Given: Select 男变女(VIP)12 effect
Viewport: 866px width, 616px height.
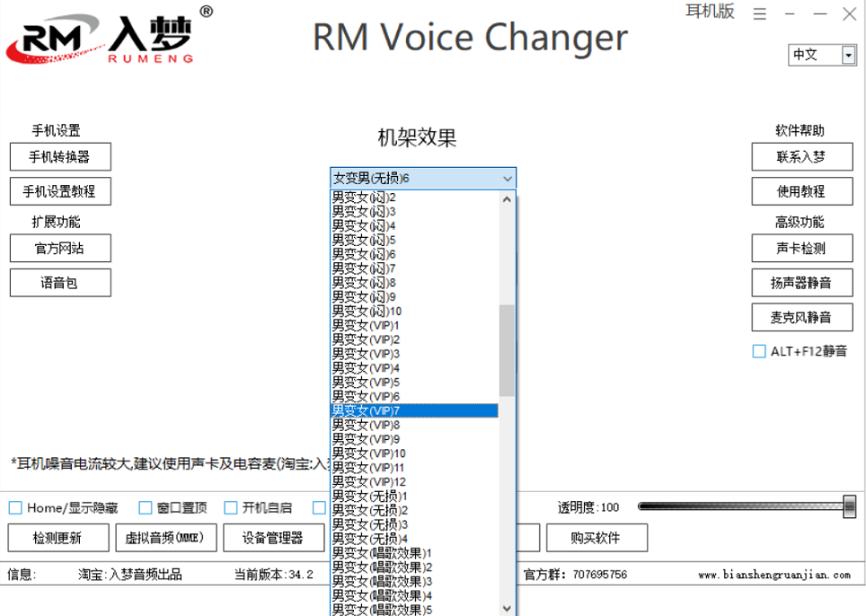Looking at the screenshot, I should [415, 482].
